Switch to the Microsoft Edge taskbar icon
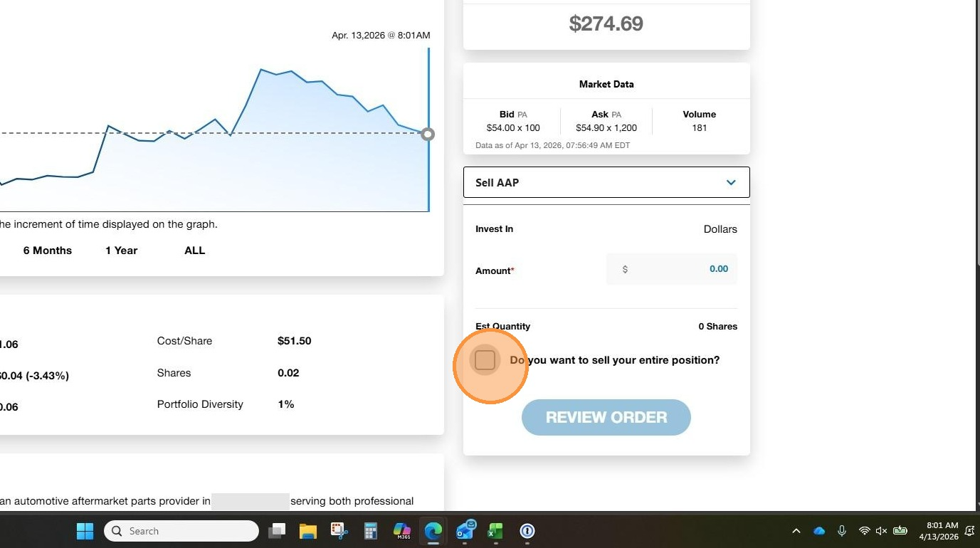The height and width of the screenshot is (548, 980). 433,531
